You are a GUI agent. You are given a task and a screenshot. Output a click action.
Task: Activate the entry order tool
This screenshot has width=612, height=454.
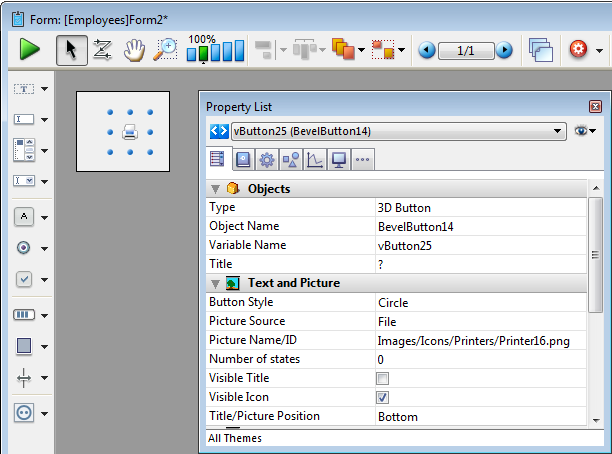(101, 50)
